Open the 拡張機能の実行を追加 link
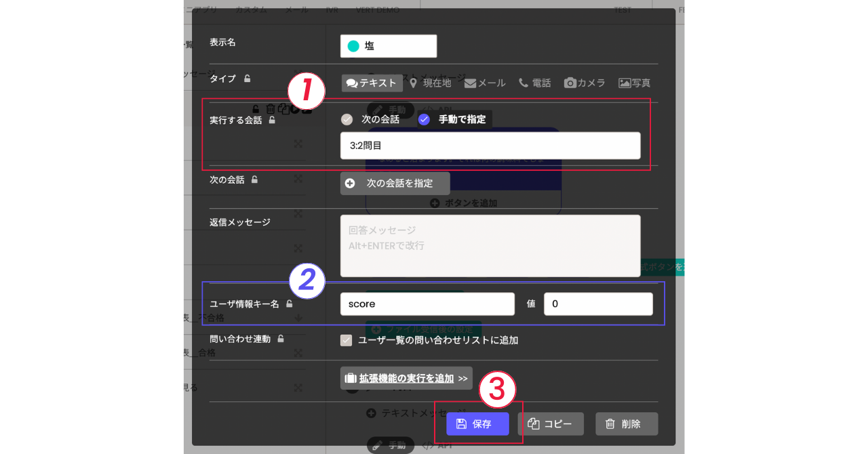The height and width of the screenshot is (454, 868). coord(406,378)
